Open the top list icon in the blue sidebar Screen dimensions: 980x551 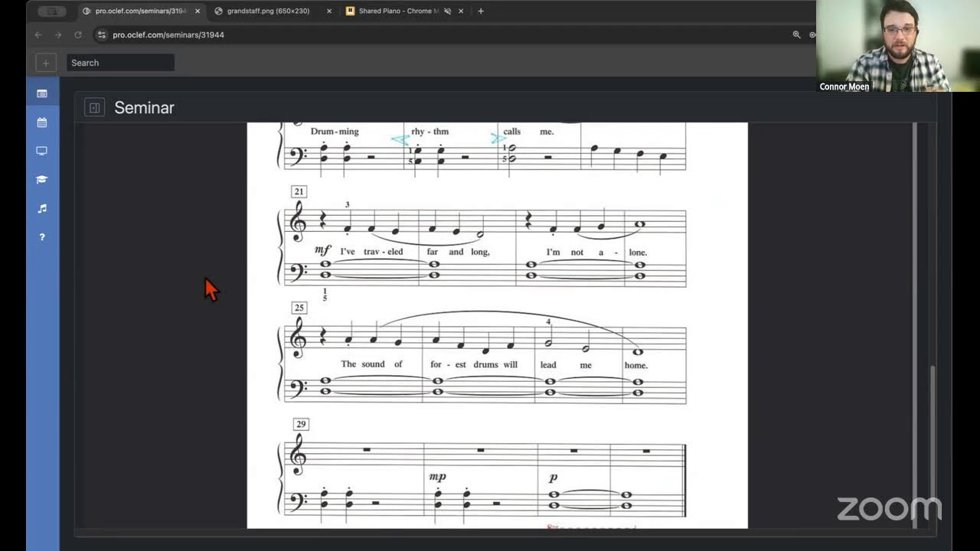[x=42, y=93]
